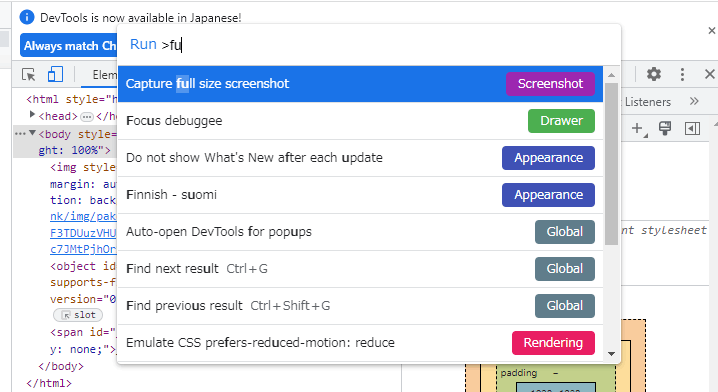Choose Find next result command
This screenshot has width=718, height=392.
(360, 269)
